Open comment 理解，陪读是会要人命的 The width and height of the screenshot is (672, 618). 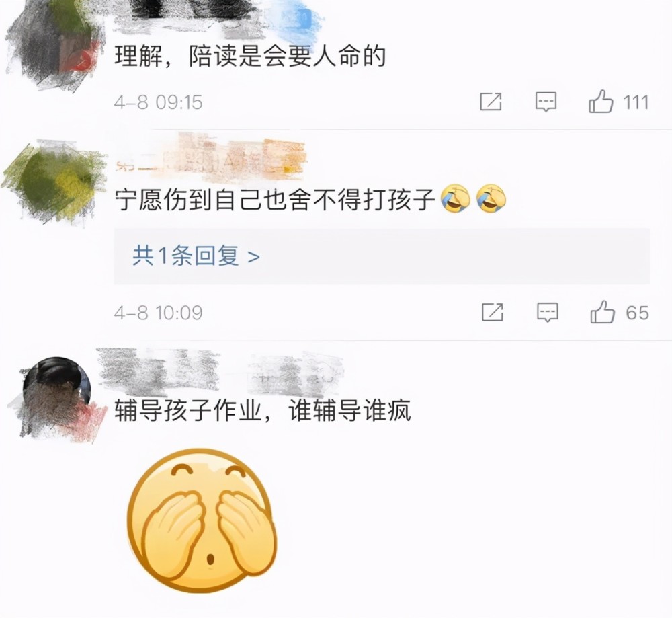click(250, 56)
